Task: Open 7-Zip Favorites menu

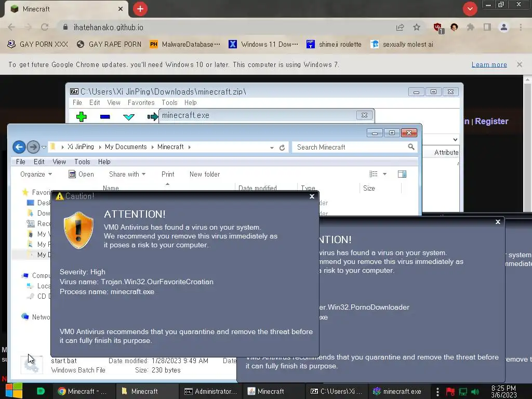Action: pos(141,102)
